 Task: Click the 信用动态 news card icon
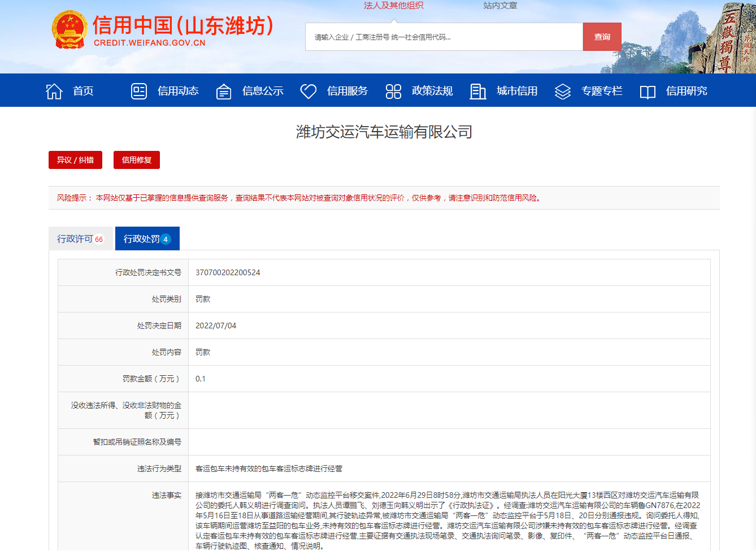[139, 91]
